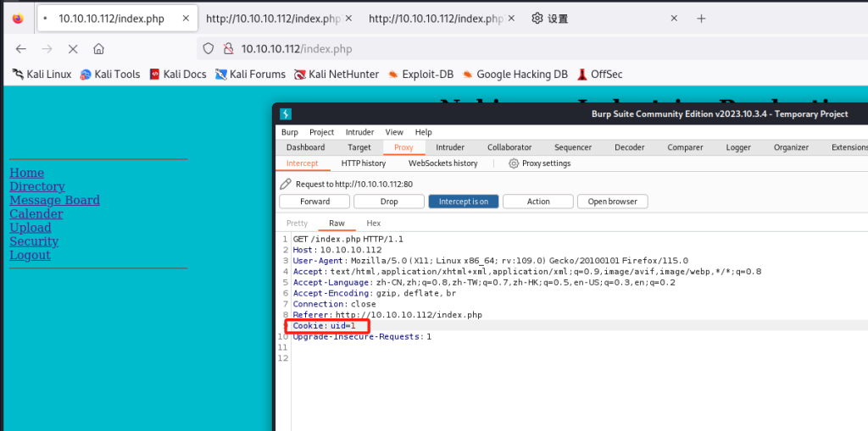
Task: Switch to the Comparer tab
Action: [x=685, y=147]
